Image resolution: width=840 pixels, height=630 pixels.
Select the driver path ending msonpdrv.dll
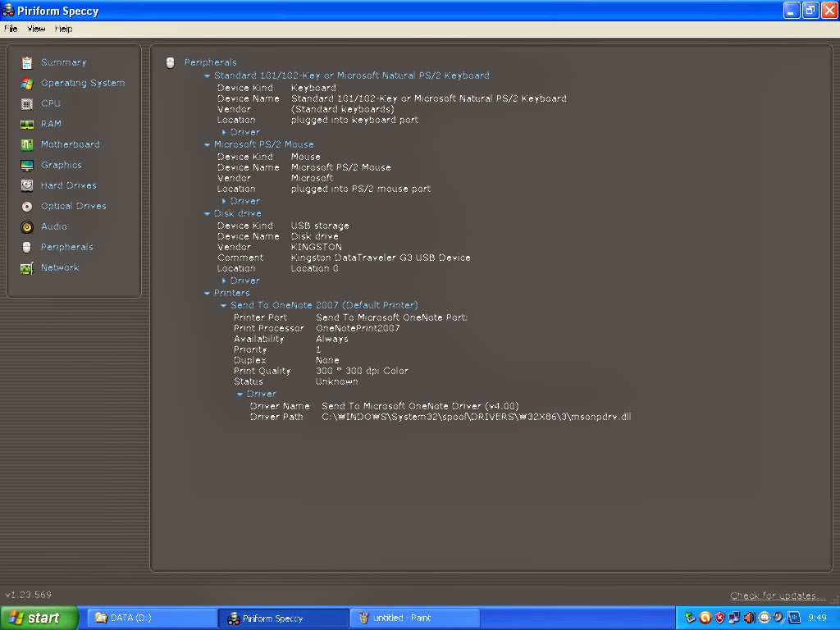[x=477, y=417]
